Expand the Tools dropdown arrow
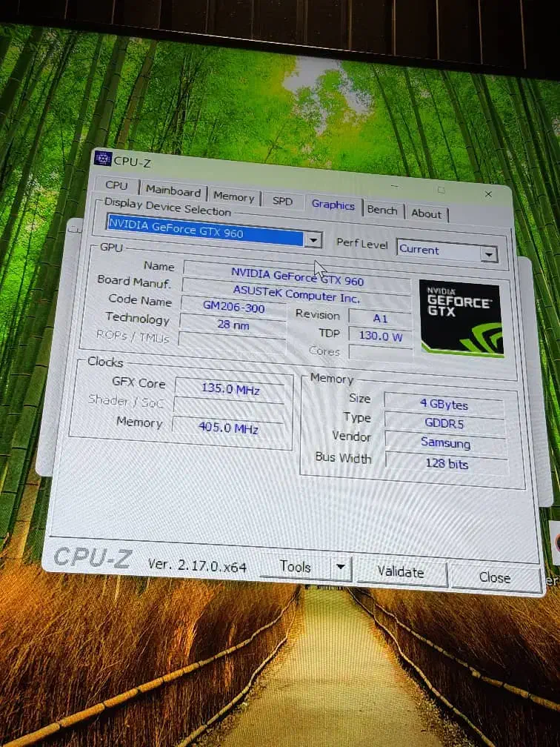Image resolution: width=560 pixels, height=747 pixels. 341,567
